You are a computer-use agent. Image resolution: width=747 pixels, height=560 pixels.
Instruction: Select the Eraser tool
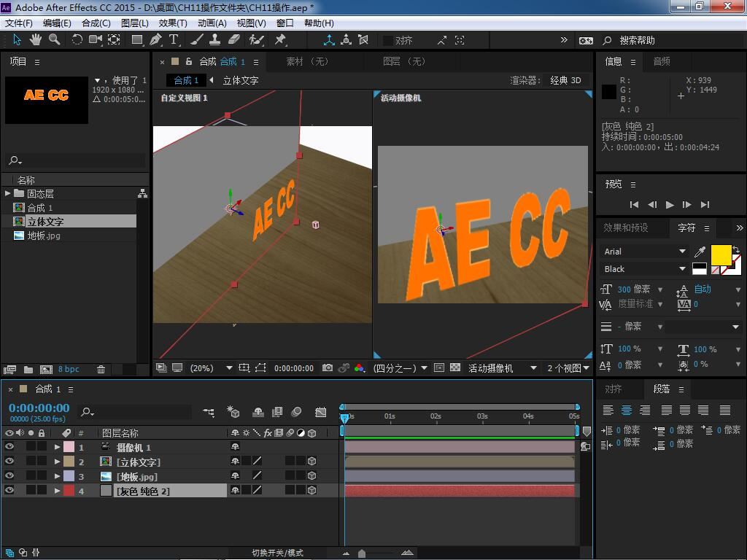234,40
